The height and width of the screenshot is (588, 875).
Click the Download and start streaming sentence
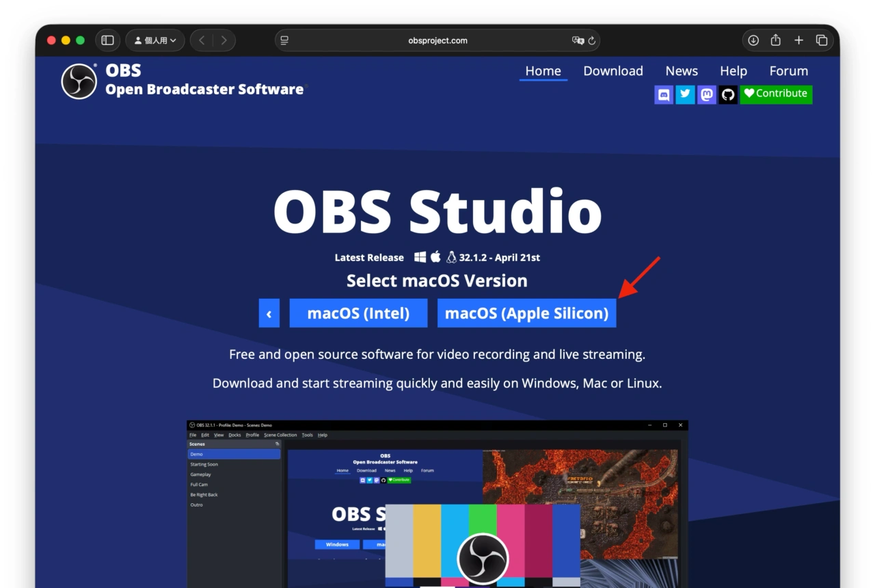pyautogui.click(x=437, y=384)
